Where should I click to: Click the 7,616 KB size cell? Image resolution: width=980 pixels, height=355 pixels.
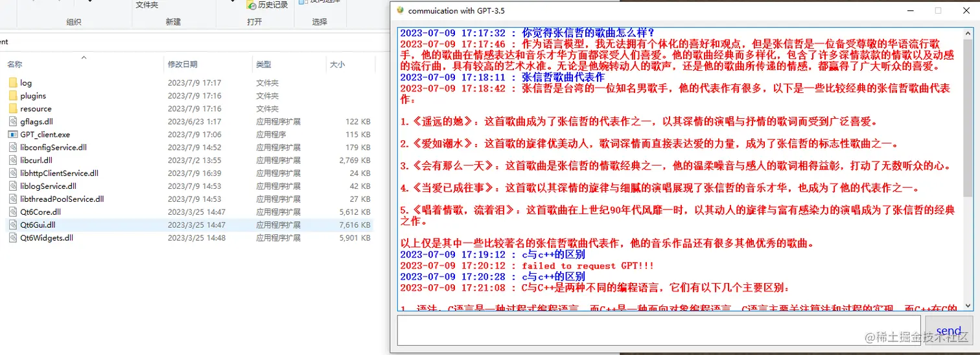tap(355, 225)
